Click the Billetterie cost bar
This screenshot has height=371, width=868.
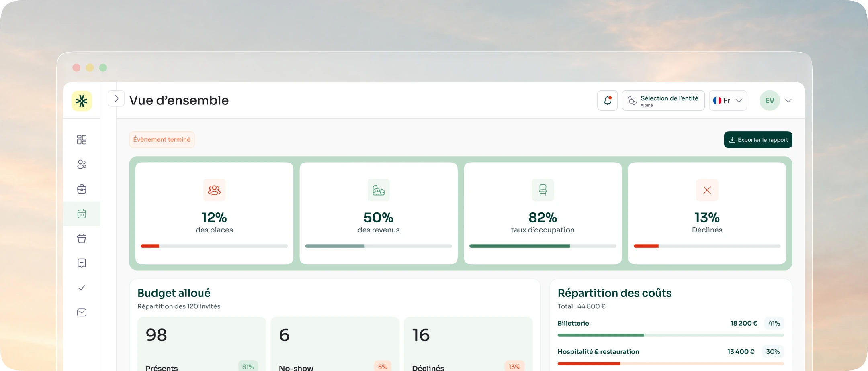[x=671, y=335]
